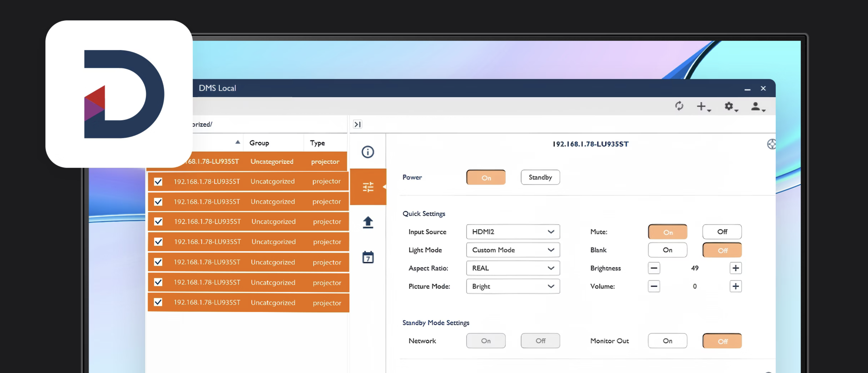Turn Blank on
This screenshot has height=373, width=868.
667,250
